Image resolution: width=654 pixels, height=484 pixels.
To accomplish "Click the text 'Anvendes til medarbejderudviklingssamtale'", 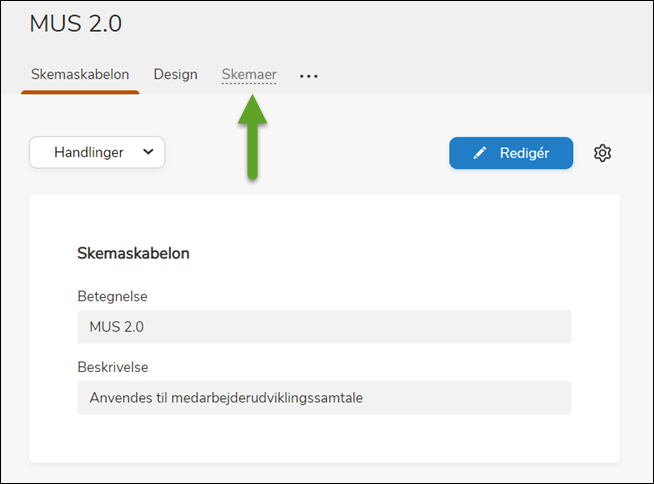I will 226,397.
